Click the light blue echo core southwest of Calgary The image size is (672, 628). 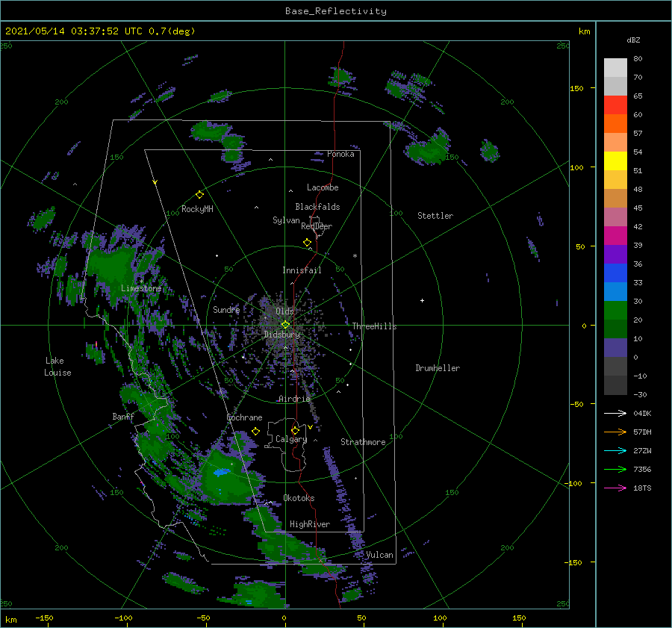(x=222, y=472)
